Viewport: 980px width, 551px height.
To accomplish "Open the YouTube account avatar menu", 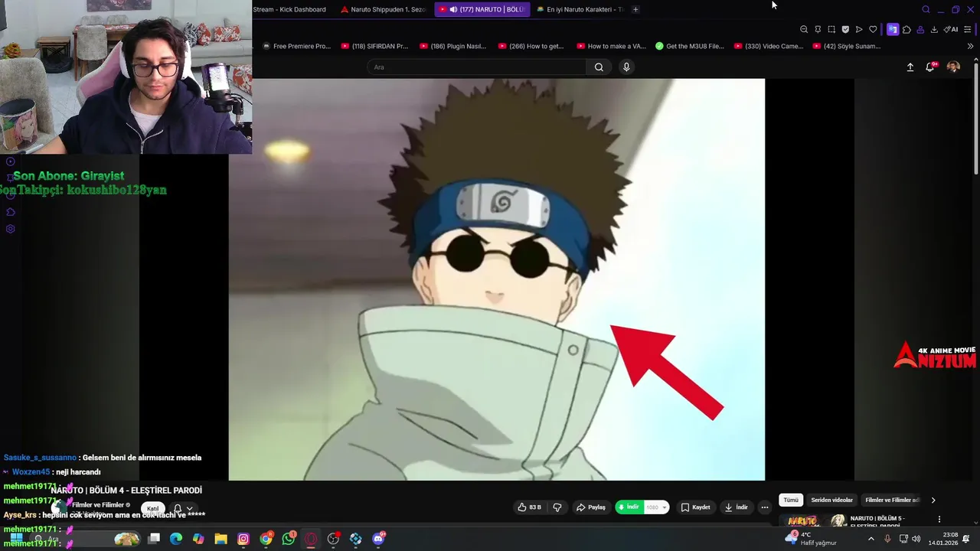I will click(953, 67).
